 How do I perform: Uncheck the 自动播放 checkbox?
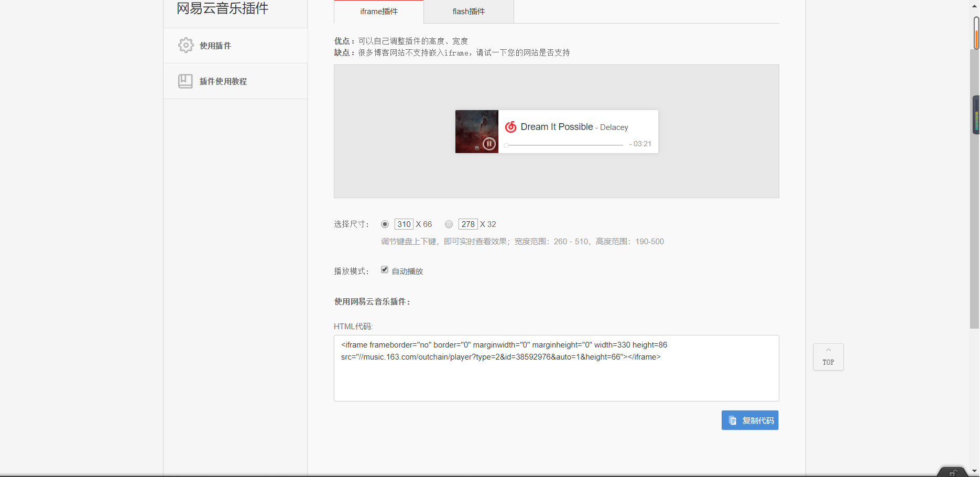click(x=385, y=269)
